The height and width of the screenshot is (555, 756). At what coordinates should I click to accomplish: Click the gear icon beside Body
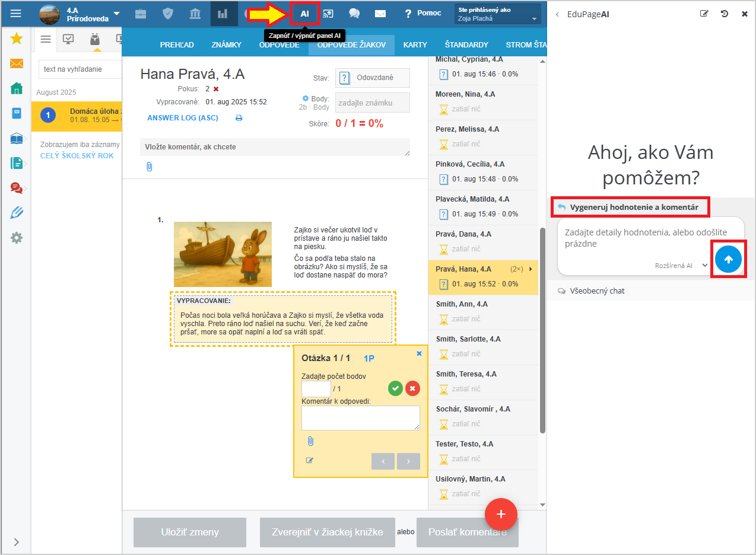click(x=306, y=98)
